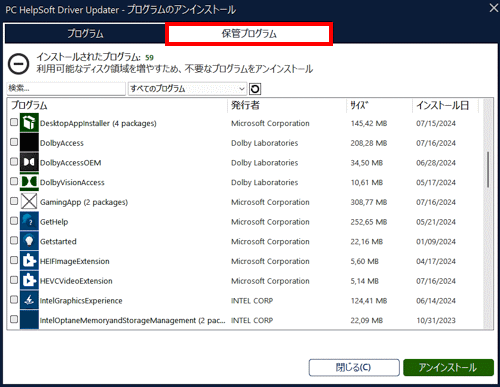Click the 308,77 MB size value

[369, 202]
